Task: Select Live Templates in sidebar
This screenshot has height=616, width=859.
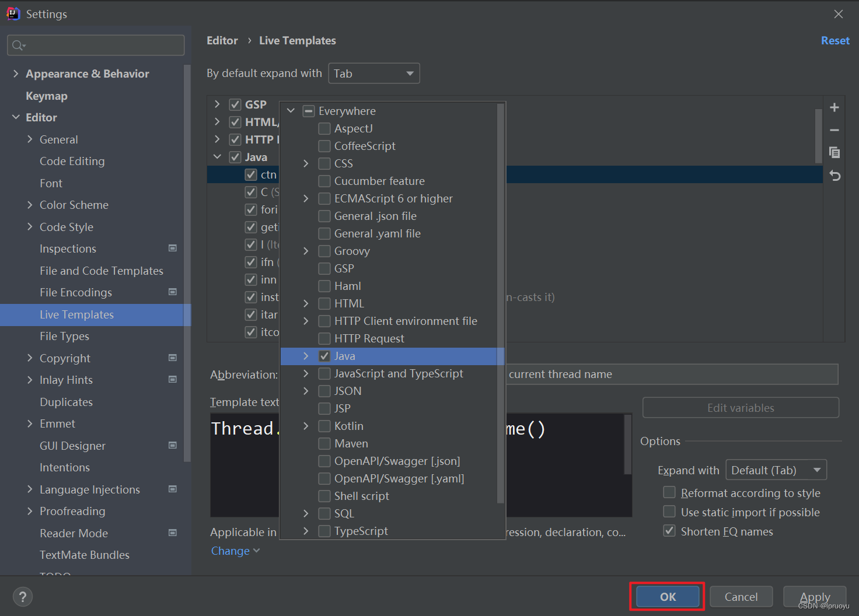Action: coord(95,314)
